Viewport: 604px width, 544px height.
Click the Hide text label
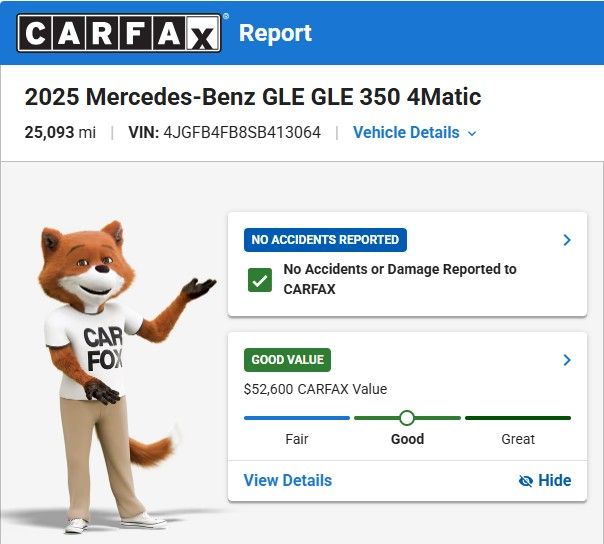pos(555,480)
